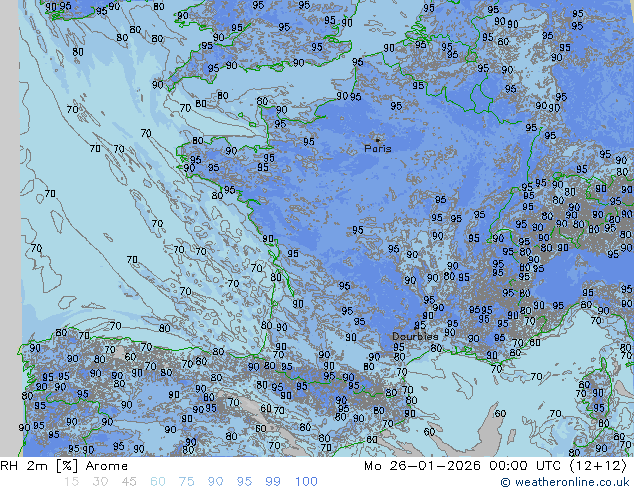The height and width of the screenshot is (490, 634).
Task: Click legend value 100
Action: [x=306, y=482]
